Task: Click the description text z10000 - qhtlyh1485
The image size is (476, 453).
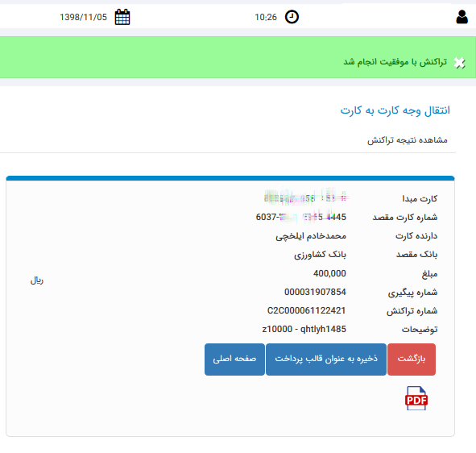Action: [x=304, y=329]
